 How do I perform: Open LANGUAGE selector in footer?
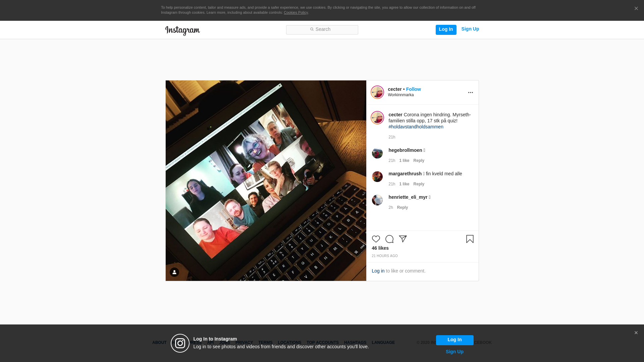click(383, 343)
